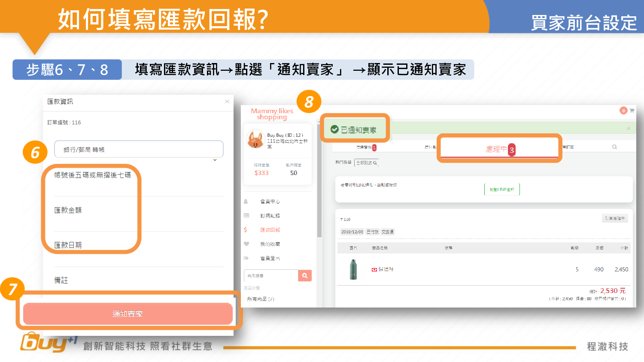Open the 匯款回報 sidebar menu item
The width and height of the screenshot is (644, 362).
pos(270,230)
